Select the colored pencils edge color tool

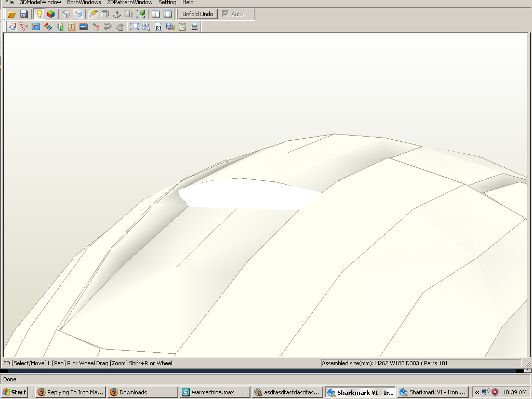[48, 26]
